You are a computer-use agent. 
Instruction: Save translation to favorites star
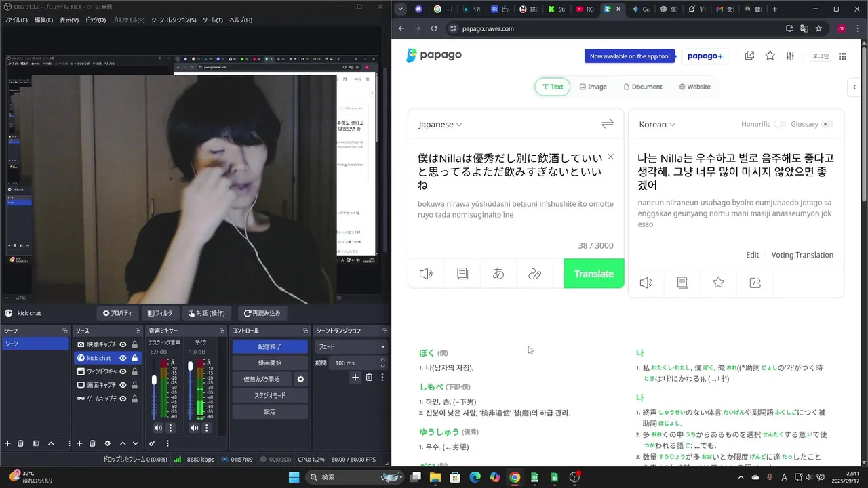(x=719, y=283)
